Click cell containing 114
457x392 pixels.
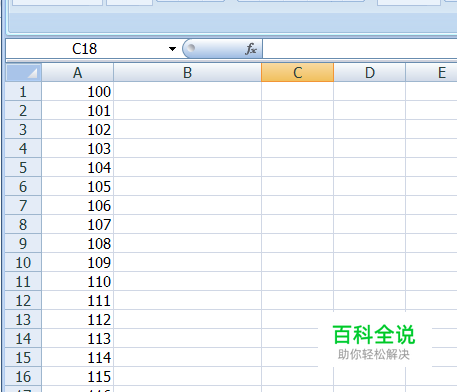click(77, 357)
